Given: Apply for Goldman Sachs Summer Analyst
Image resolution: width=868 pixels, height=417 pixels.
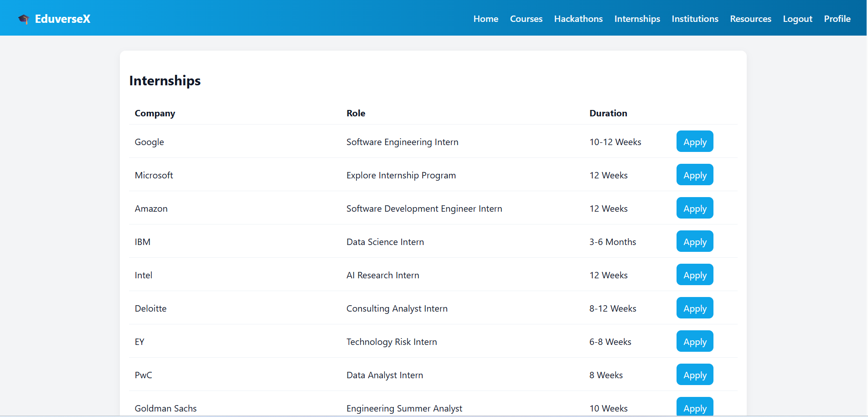Looking at the screenshot, I should 695,407.
